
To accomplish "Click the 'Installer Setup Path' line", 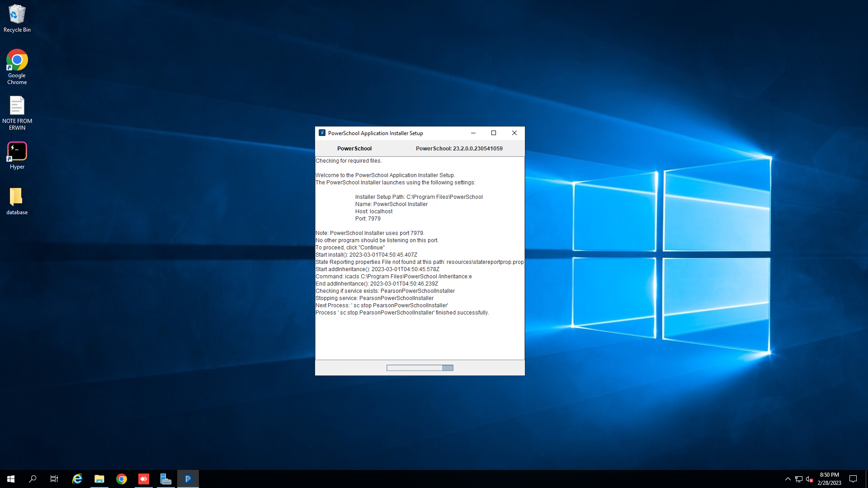I will (419, 197).
